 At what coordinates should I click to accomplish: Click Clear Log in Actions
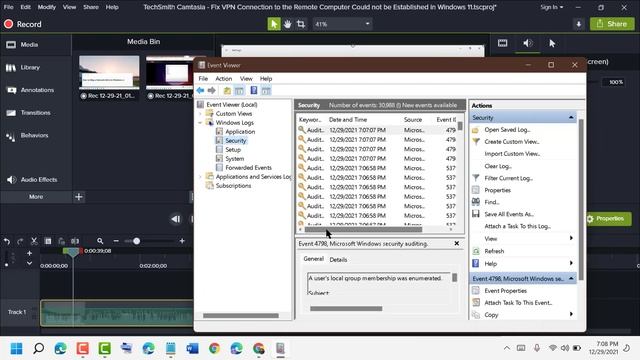pyautogui.click(x=498, y=166)
